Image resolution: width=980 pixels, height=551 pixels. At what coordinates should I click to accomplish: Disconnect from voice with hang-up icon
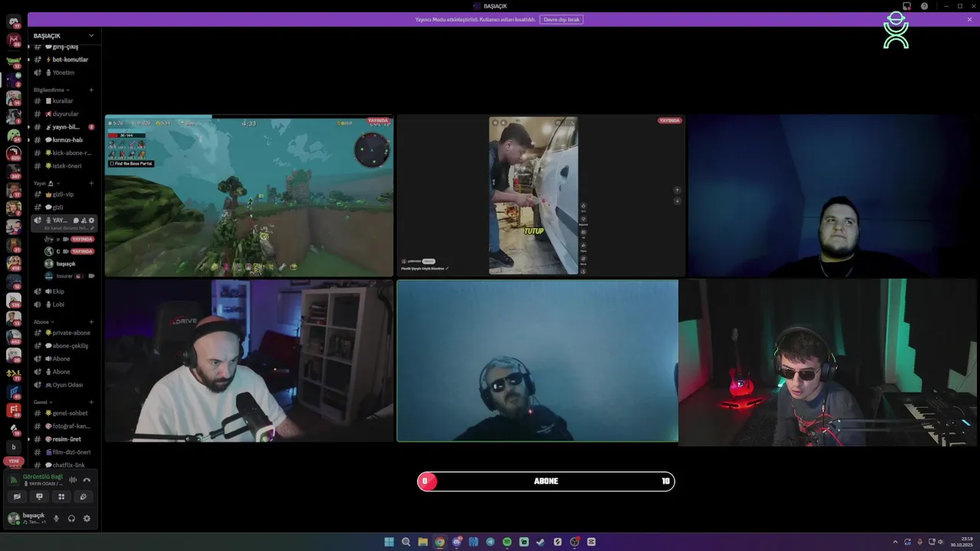(87, 480)
